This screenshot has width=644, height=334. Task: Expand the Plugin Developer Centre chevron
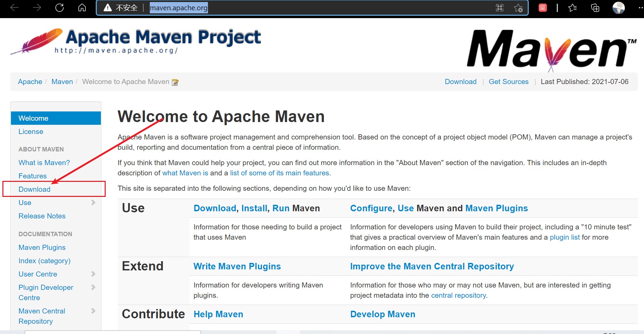(x=93, y=287)
